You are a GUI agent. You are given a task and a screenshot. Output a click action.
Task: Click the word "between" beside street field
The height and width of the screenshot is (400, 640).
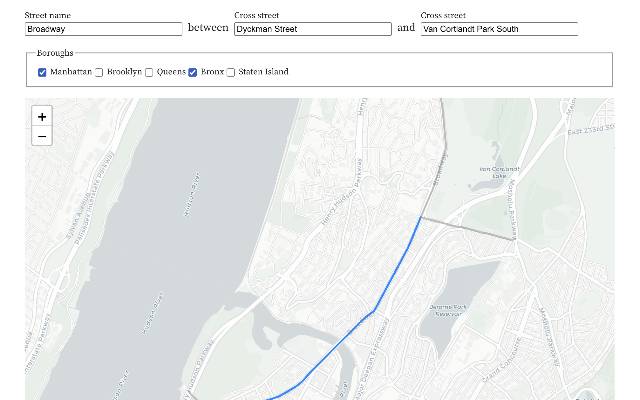(x=208, y=28)
